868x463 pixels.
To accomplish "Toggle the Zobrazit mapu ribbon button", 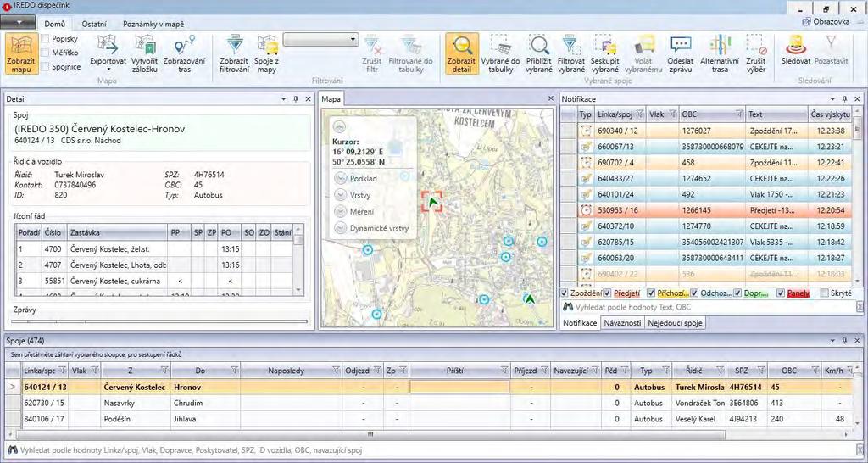I will 22,53.
